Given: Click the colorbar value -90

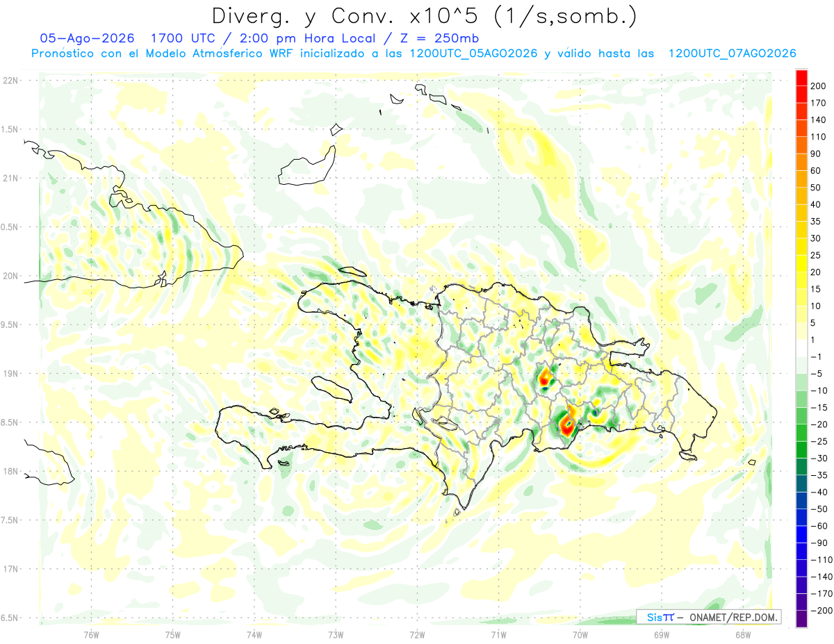Looking at the screenshot, I should (x=819, y=543).
